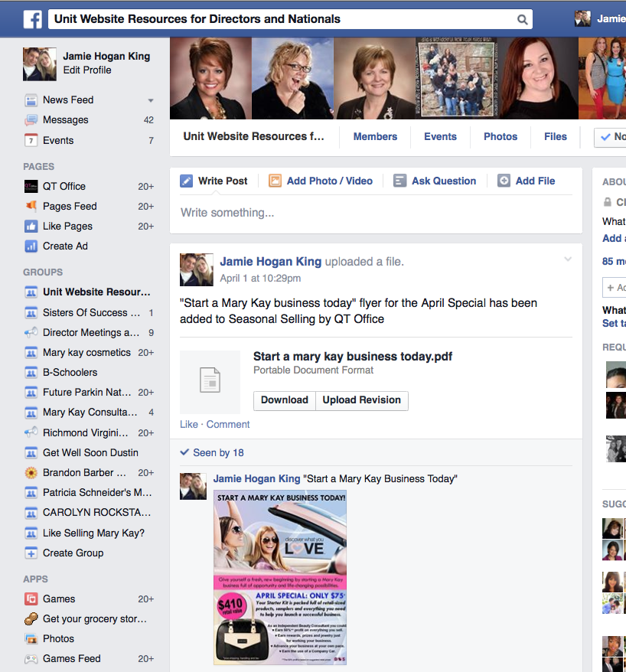Image resolution: width=626 pixels, height=672 pixels.
Task: Open the B-Schoolers group
Action: (x=70, y=373)
